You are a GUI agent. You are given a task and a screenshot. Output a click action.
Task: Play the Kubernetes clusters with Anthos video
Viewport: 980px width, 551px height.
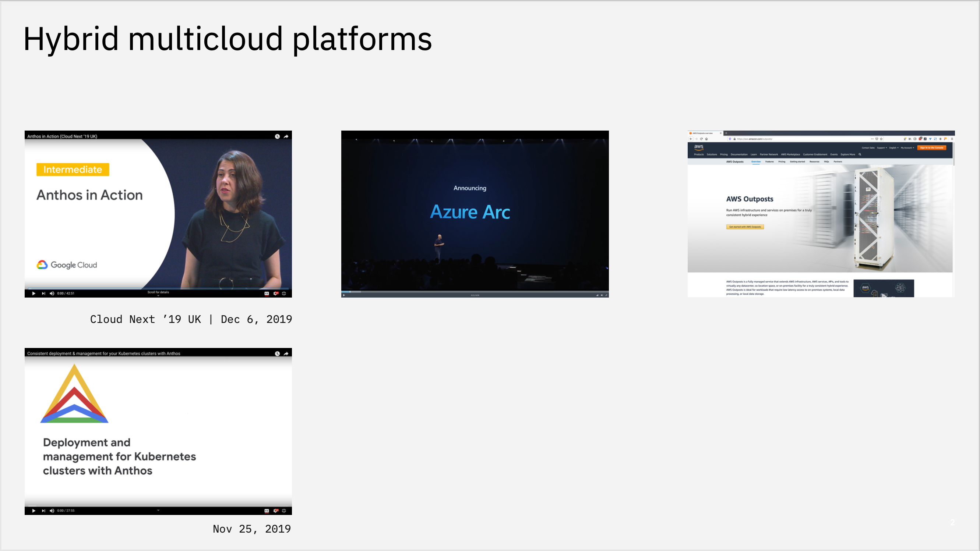tap(34, 511)
